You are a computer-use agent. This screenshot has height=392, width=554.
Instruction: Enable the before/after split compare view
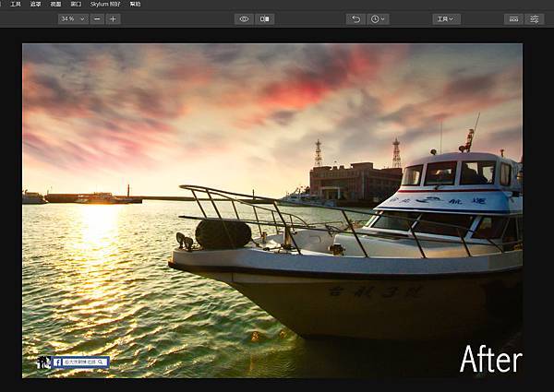click(x=265, y=19)
